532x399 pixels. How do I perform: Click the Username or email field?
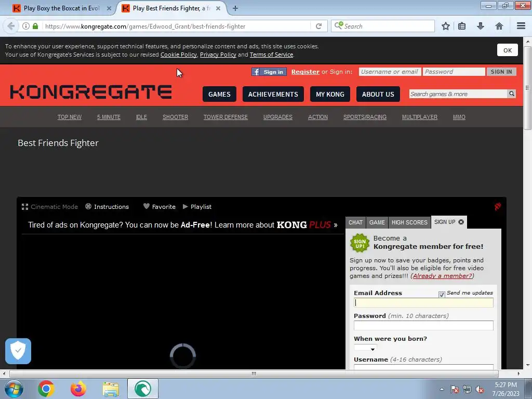coord(390,72)
